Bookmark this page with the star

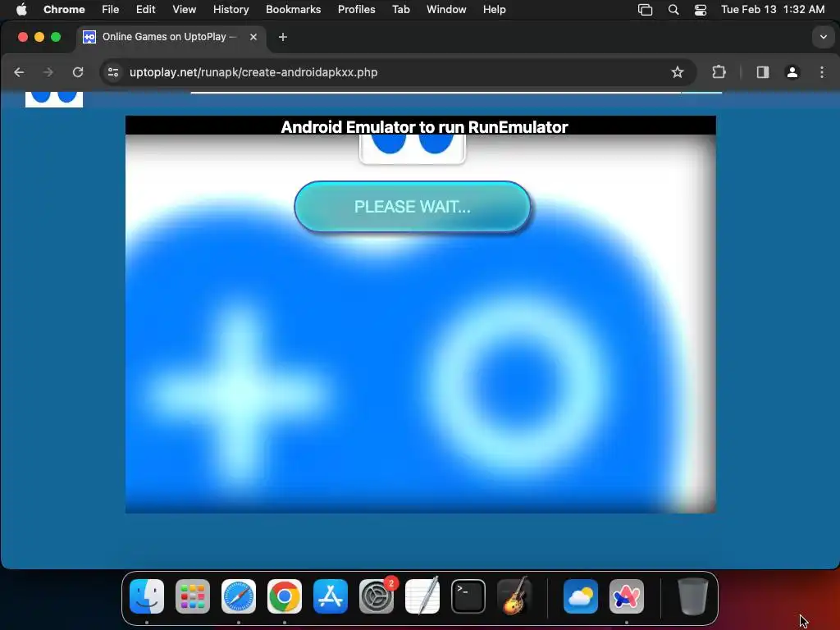click(677, 72)
